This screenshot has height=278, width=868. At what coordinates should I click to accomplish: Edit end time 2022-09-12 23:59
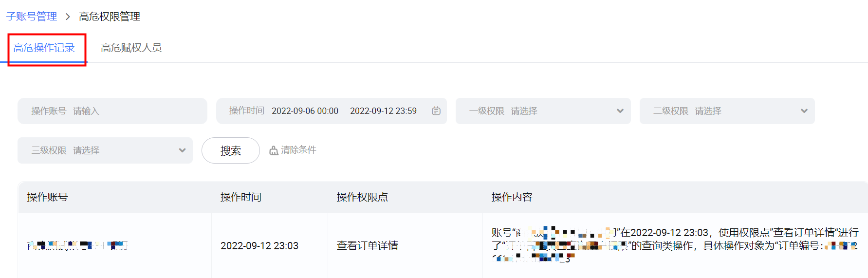(x=383, y=111)
